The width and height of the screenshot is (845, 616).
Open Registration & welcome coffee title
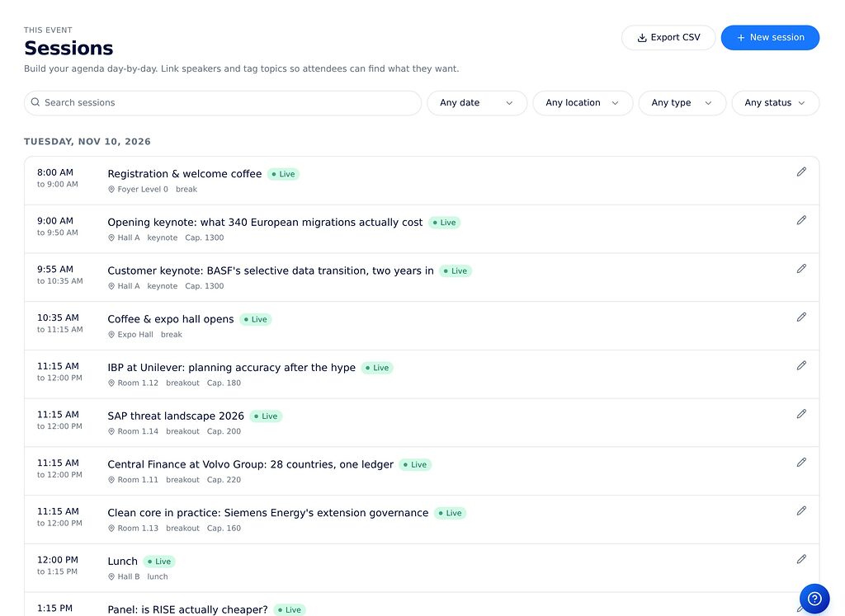[184, 174]
